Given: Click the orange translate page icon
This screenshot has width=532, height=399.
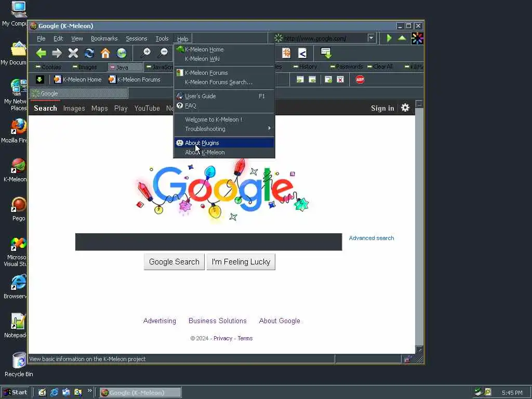Looking at the screenshot, I should (x=286, y=53).
